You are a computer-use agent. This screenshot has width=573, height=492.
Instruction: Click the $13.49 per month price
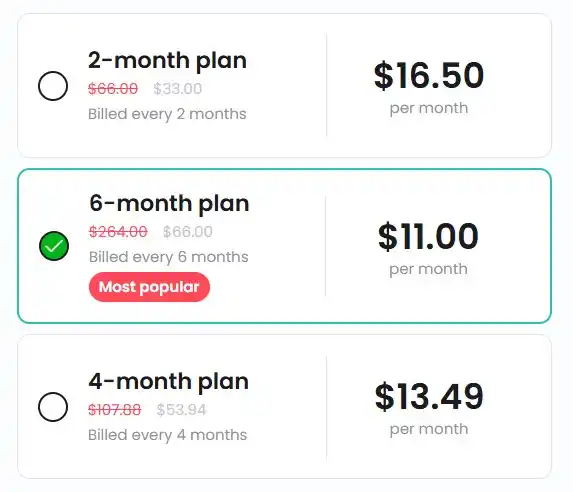click(429, 397)
